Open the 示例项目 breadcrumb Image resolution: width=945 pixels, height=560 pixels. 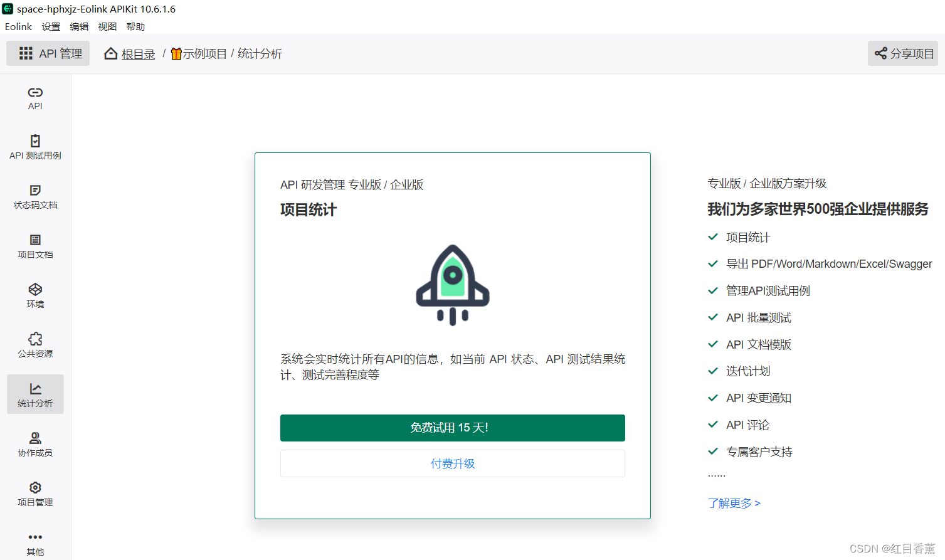[x=204, y=54]
